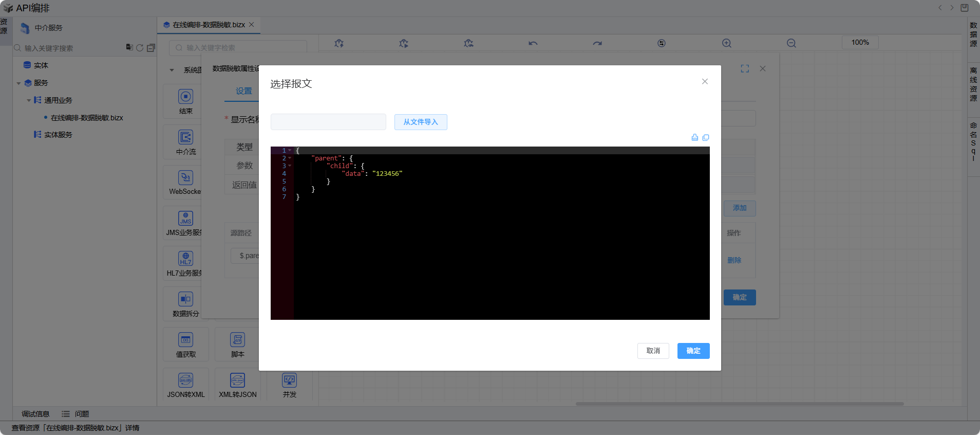980x435 pixels.
Task: Click the empty text field beside 从文件导入
Action: click(328, 122)
